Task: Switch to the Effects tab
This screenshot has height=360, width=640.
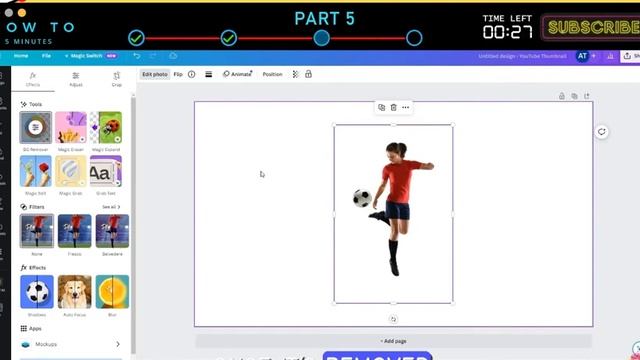Action: tap(33, 80)
